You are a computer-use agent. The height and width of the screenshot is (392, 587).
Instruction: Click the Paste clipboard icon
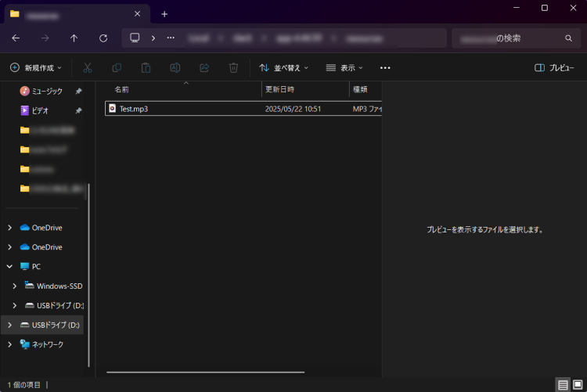pos(146,68)
